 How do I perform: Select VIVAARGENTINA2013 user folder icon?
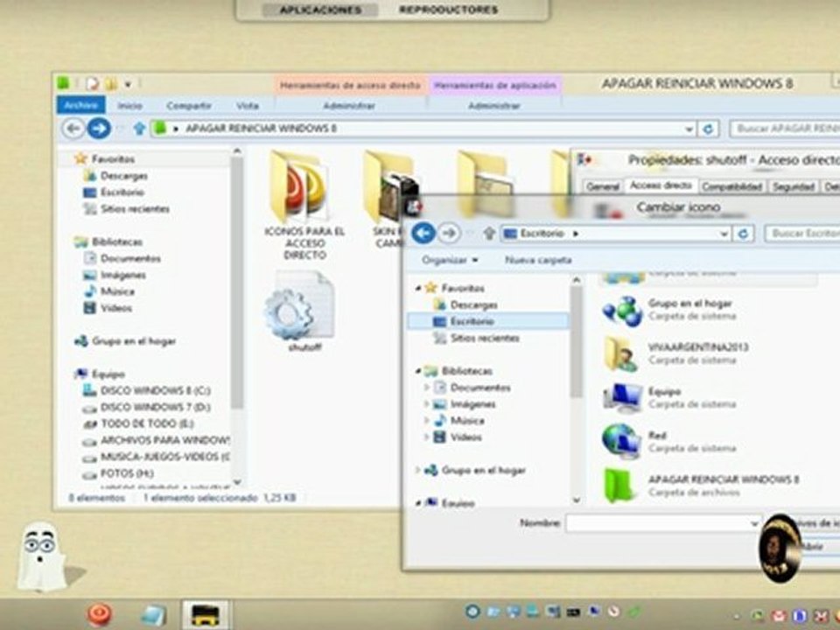click(621, 354)
